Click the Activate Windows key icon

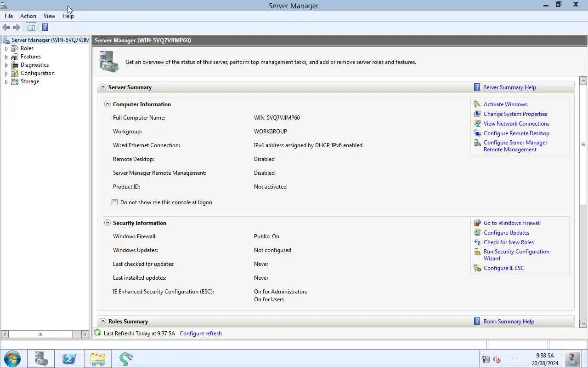pyautogui.click(x=477, y=104)
